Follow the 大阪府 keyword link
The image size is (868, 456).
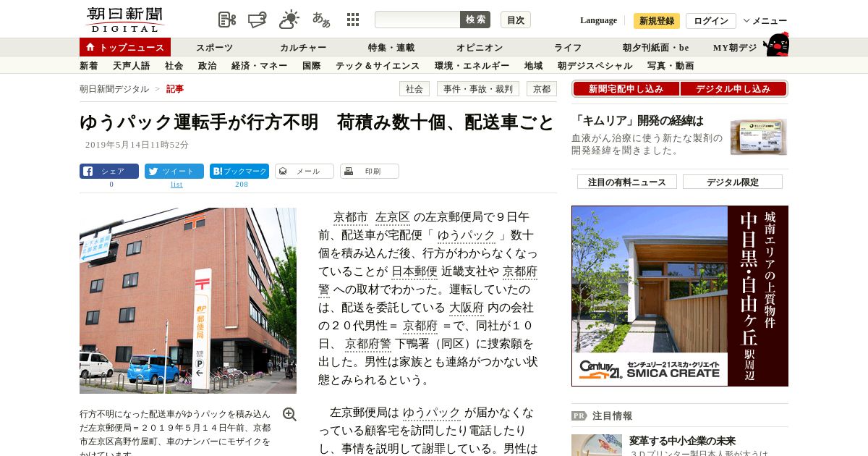467,308
